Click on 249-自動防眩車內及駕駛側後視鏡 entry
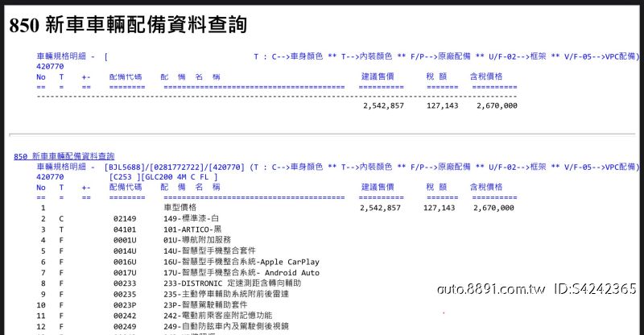The width and height of the screenshot is (644, 335). pos(226,326)
